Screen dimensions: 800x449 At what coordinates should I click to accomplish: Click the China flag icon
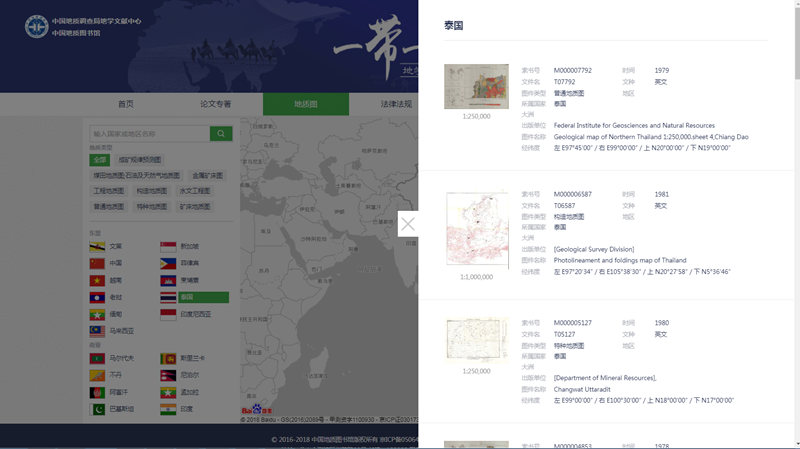[97, 263]
